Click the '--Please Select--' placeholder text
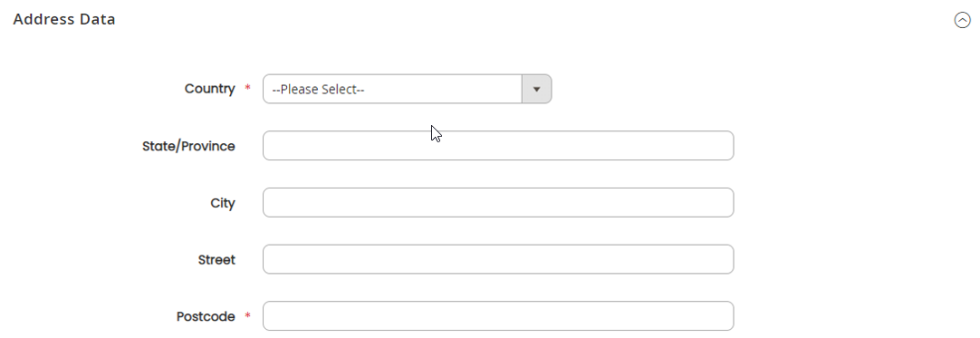The image size is (980, 338). pos(318,90)
